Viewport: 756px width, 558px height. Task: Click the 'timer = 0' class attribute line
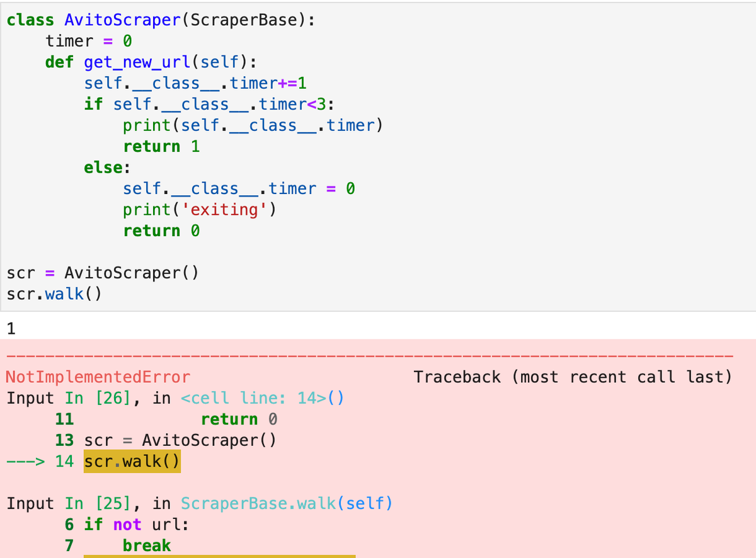[89, 42]
